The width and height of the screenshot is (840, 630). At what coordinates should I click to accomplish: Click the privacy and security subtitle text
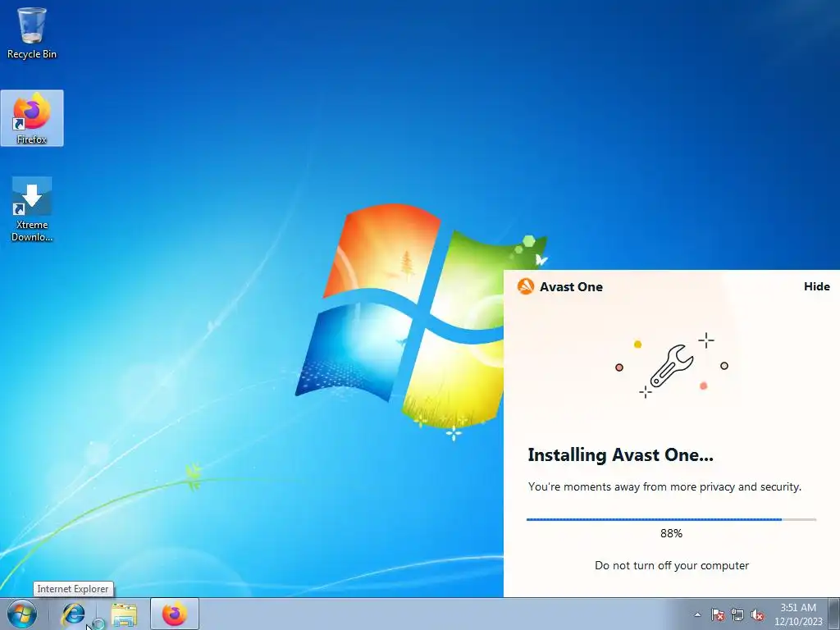coord(664,487)
